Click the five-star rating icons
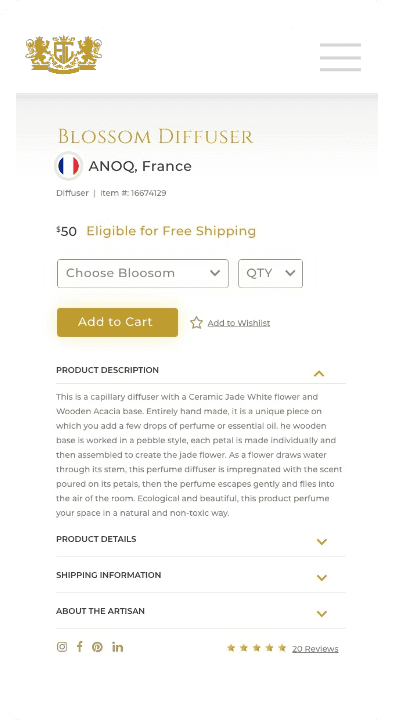The width and height of the screenshot is (394, 720). 257,648
